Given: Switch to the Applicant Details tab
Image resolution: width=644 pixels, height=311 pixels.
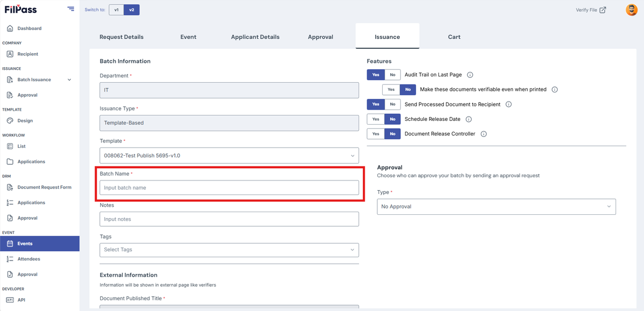Looking at the screenshot, I should tap(255, 37).
